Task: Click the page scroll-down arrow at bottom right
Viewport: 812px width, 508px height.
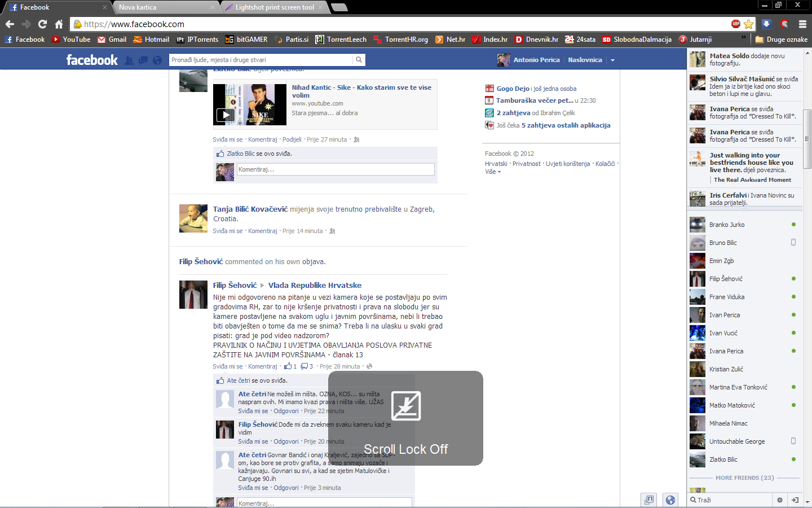Action: pos(807,502)
